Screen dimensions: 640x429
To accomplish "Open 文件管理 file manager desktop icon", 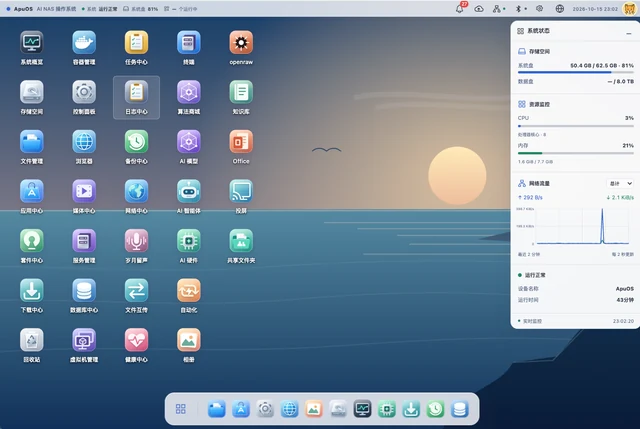I will click(x=32, y=142).
